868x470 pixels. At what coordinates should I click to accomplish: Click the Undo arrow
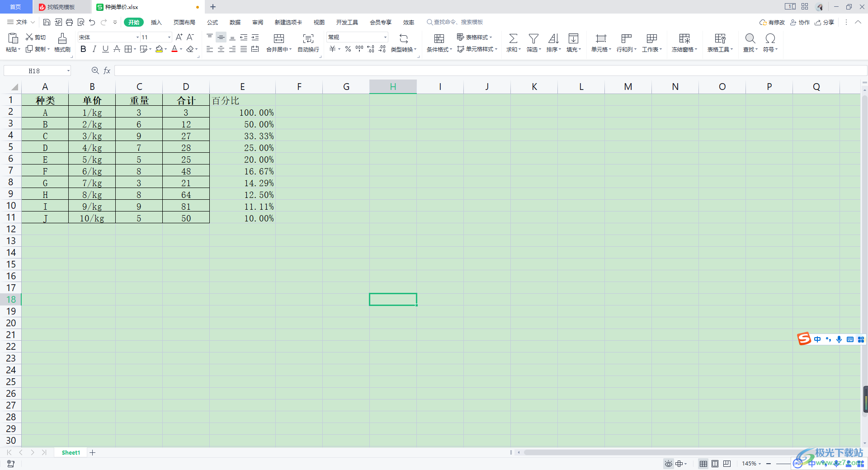tap(92, 22)
